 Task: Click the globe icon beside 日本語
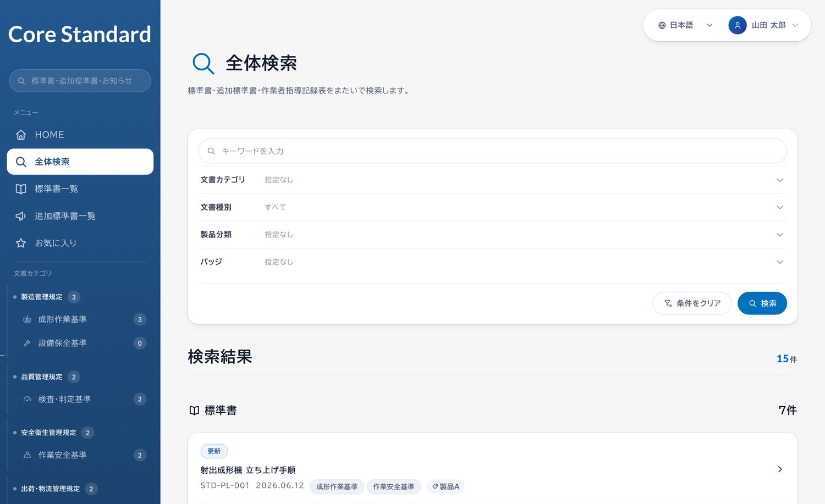pos(662,25)
